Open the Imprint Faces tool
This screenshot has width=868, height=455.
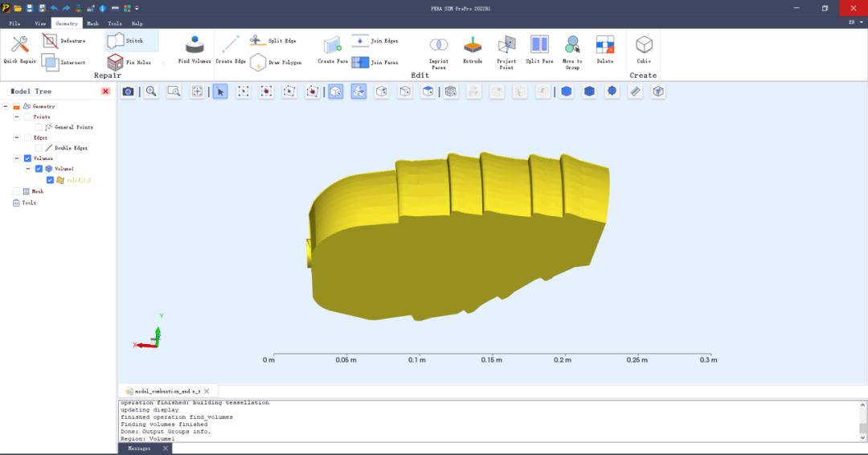pyautogui.click(x=439, y=53)
